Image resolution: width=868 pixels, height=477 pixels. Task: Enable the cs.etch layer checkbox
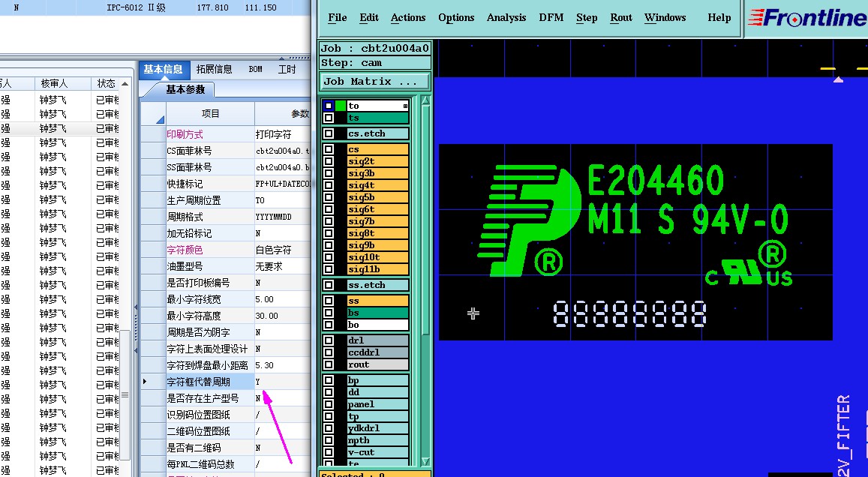329,133
